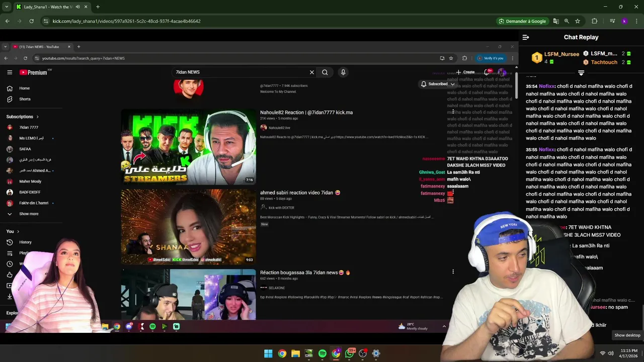View site information for kick.com
The width and height of the screenshot is (644, 362).
46,21
